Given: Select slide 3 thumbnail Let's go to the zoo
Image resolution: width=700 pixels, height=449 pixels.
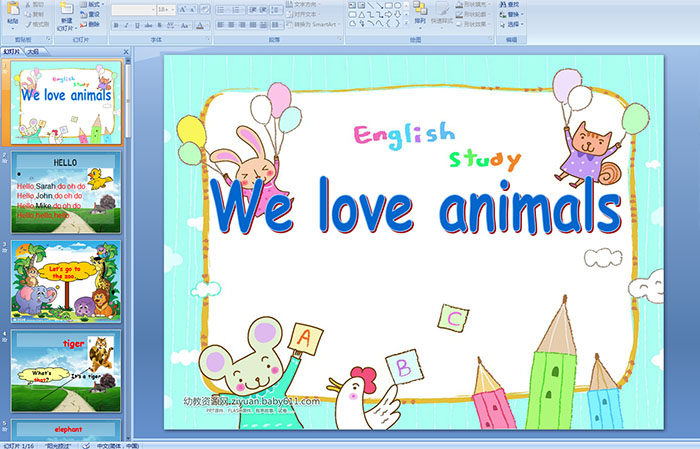Looking at the screenshot, I should tap(66, 282).
